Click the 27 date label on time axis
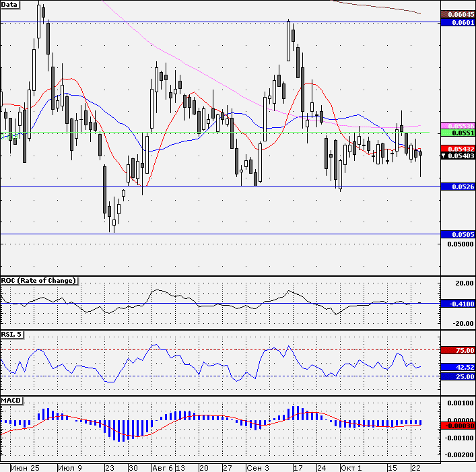The width and height of the screenshot is (476, 472). [x=228, y=468]
